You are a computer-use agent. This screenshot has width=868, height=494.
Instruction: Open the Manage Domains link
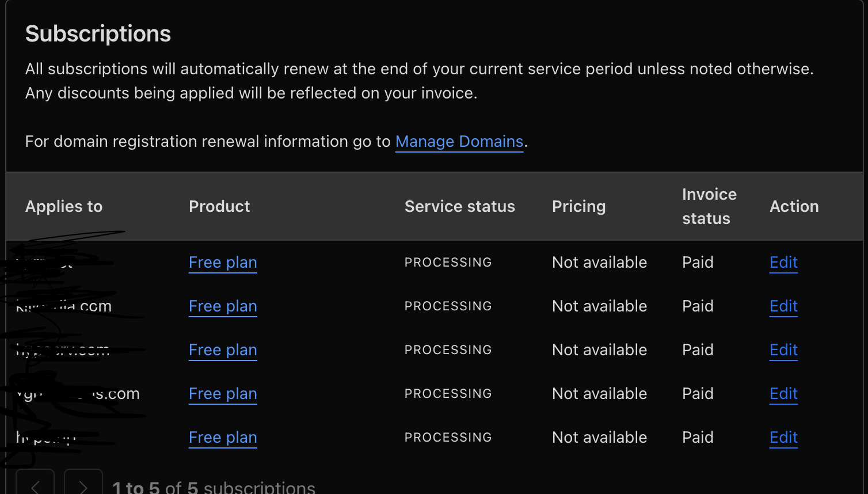(x=459, y=142)
